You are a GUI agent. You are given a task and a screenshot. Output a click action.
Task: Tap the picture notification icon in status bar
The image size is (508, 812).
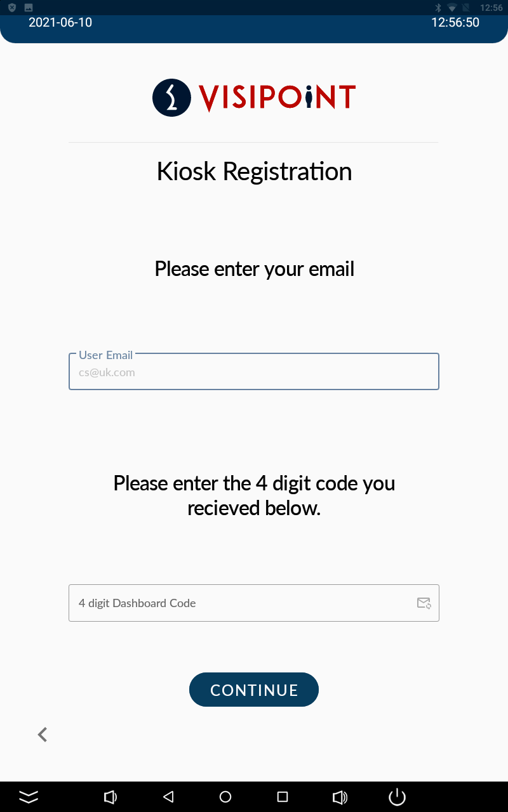point(28,8)
